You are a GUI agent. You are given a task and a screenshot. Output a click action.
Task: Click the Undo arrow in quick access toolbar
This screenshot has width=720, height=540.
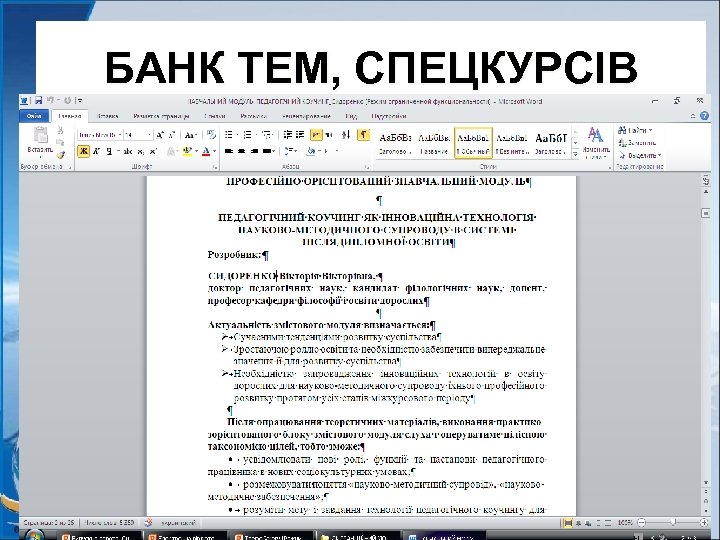click(51, 101)
